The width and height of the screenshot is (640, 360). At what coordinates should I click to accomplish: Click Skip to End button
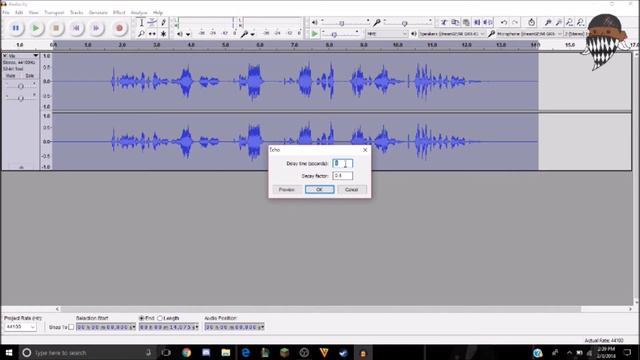tap(96, 28)
